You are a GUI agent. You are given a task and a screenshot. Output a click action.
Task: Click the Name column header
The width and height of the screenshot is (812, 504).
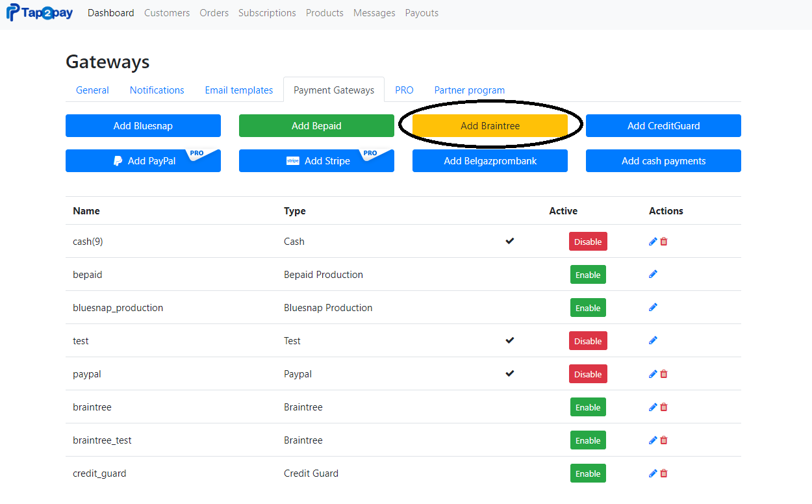click(x=86, y=211)
